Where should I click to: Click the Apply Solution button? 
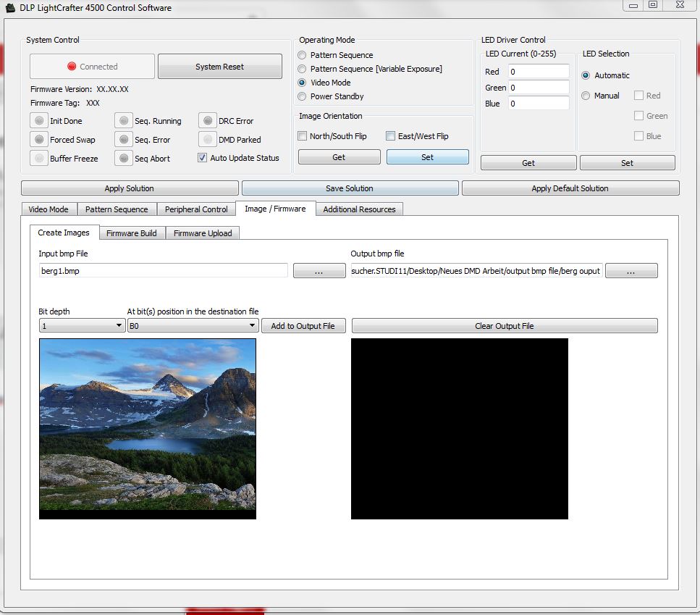[x=130, y=188]
